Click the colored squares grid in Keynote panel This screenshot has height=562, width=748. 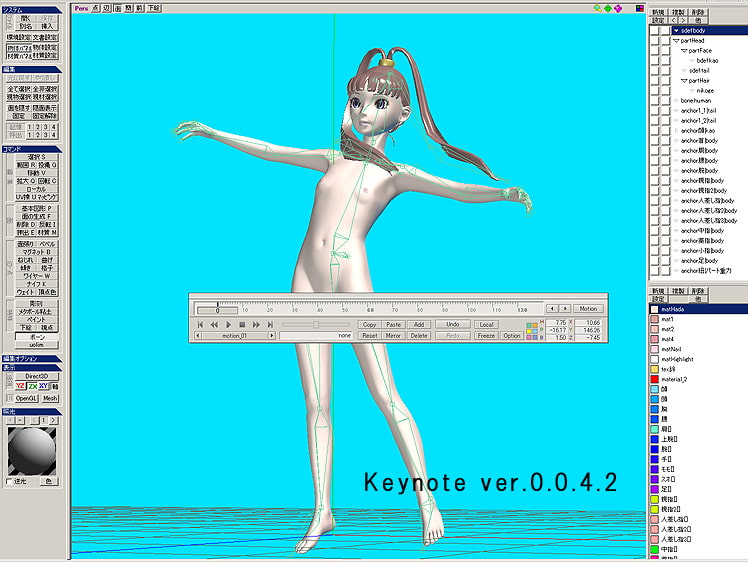[532, 331]
